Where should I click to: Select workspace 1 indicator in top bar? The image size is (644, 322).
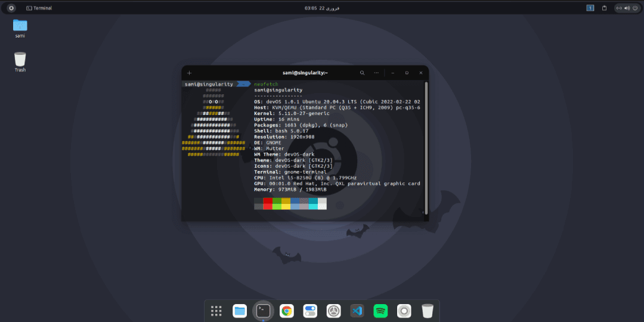(590, 8)
